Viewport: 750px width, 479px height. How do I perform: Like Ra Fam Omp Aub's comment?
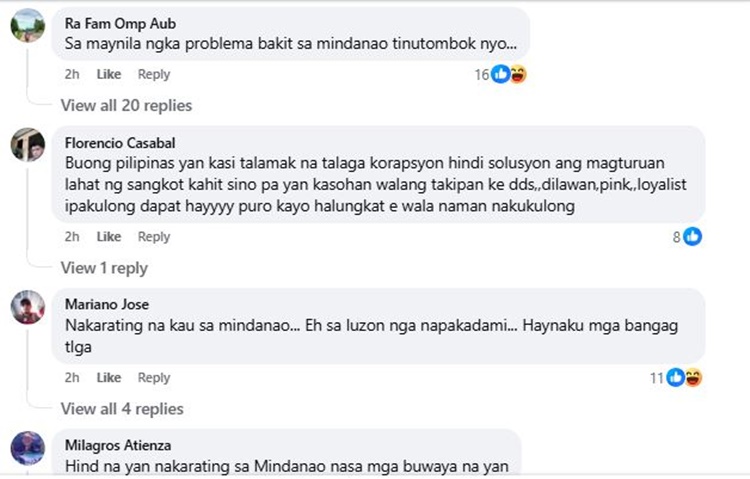click(109, 74)
